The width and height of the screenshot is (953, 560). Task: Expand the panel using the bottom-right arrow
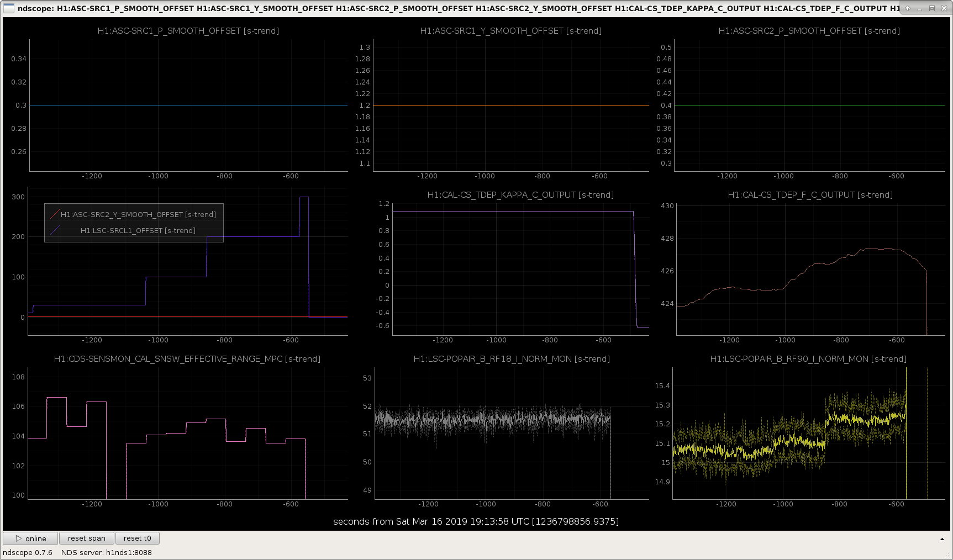pos(942,539)
